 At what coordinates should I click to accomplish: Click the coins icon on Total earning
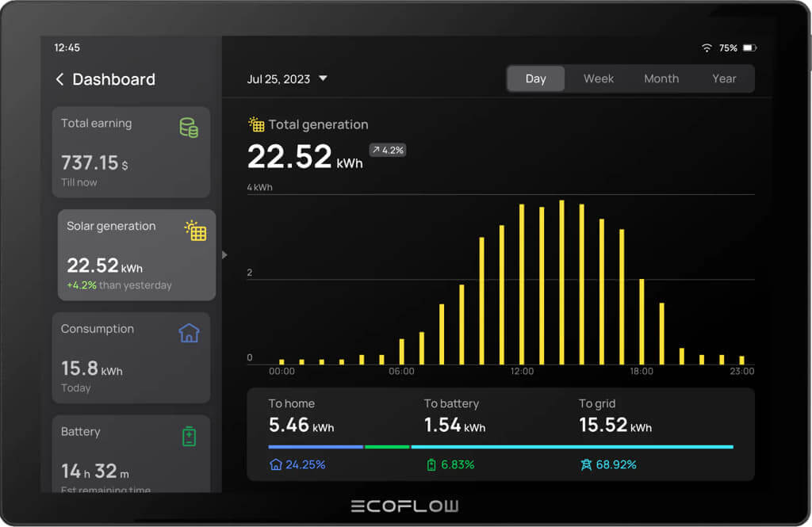189,128
